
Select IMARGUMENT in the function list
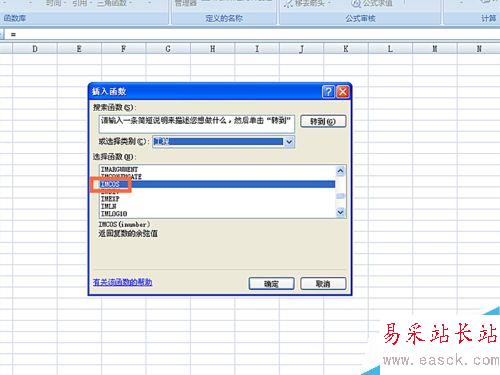tap(119, 169)
